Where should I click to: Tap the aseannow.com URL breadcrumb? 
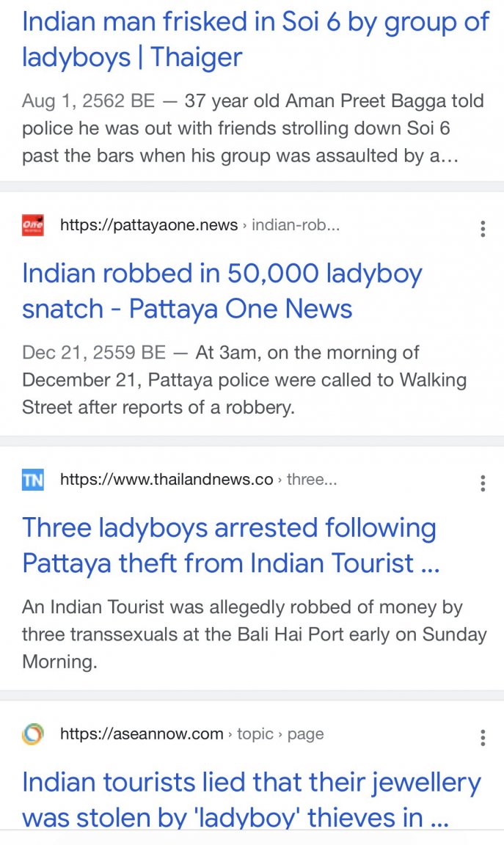point(192,734)
